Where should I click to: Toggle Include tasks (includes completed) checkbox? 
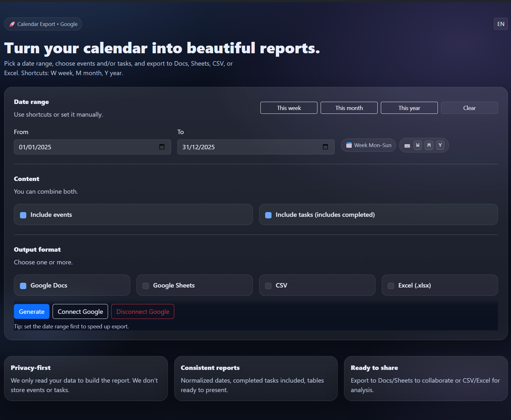pos(268,215)
